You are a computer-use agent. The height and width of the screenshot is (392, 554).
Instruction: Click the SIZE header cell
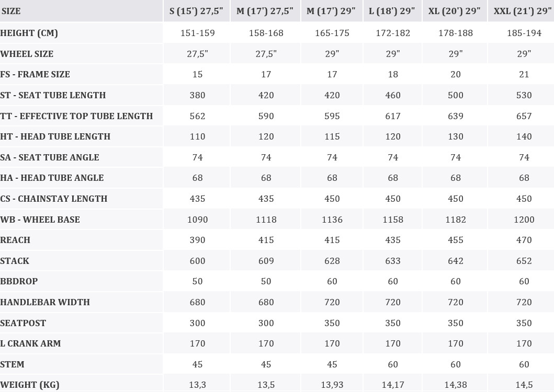(x=10, y=11)
